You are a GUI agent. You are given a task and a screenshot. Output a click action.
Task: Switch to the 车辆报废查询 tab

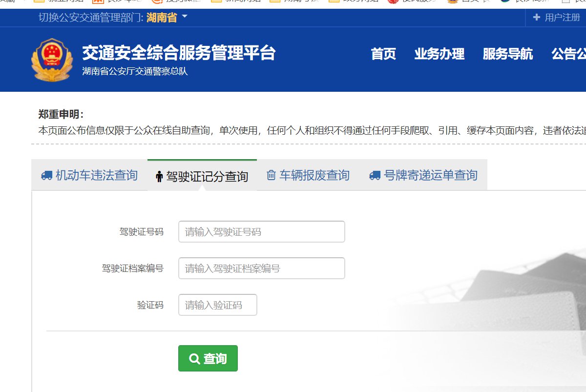point(314,175)
